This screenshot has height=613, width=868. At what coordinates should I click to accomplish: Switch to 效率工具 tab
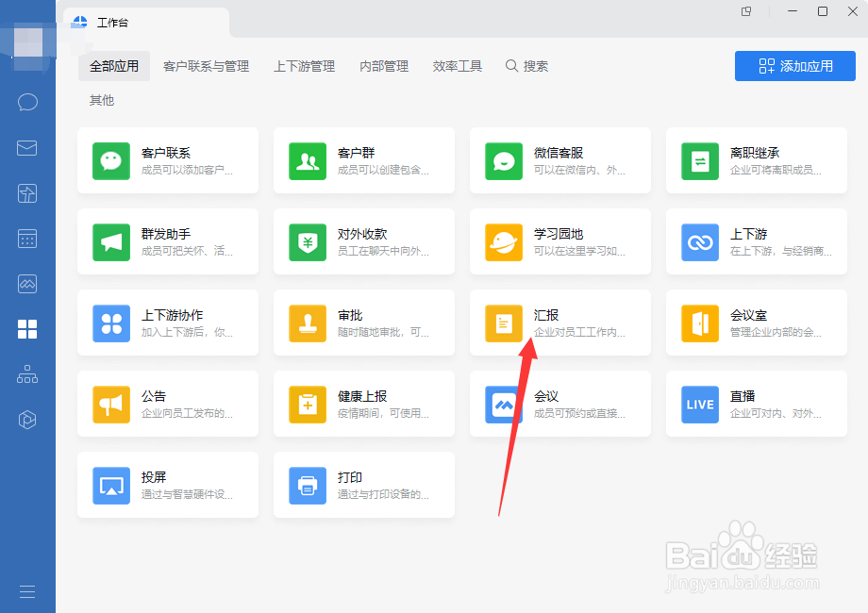point(458,66)
